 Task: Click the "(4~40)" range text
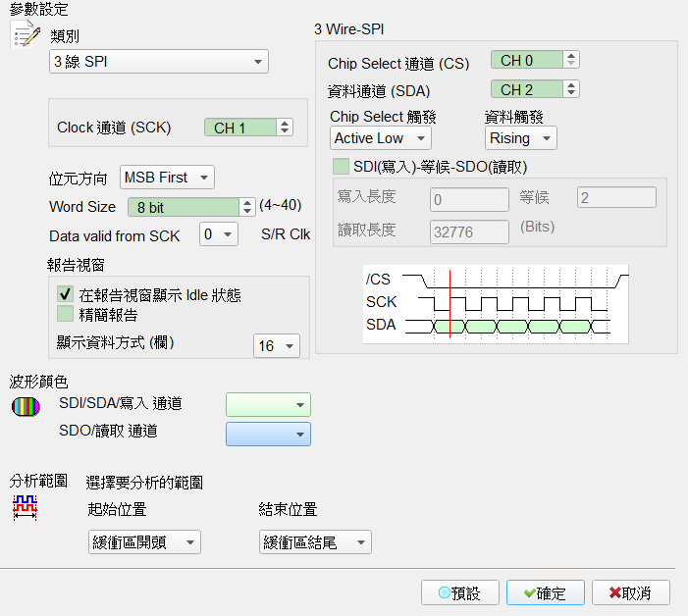coord(281,205)
